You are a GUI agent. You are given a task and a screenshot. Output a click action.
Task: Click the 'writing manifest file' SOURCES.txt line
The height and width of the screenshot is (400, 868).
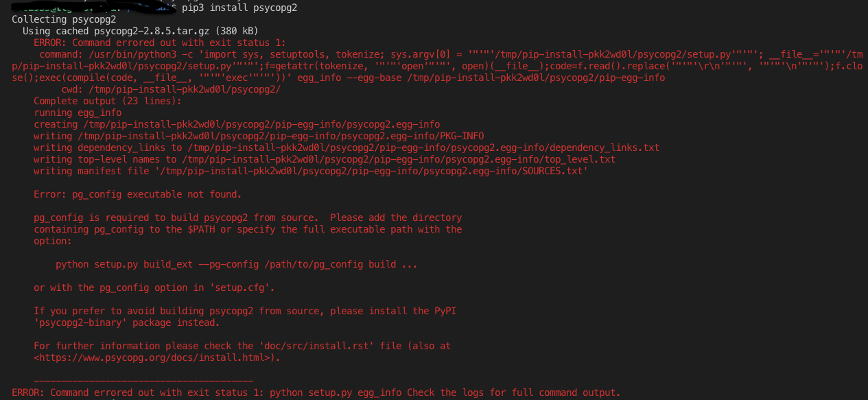coord(311,171)
